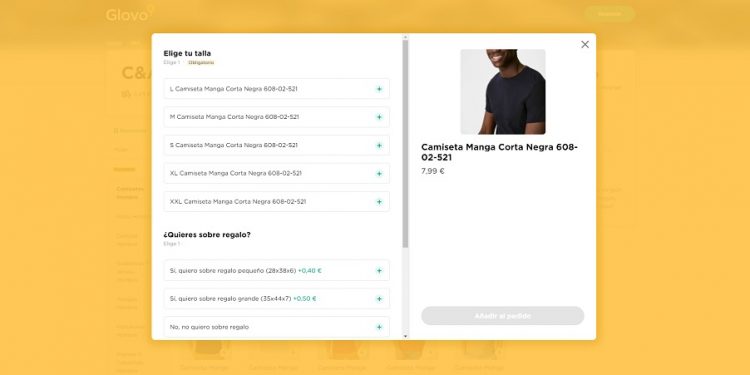Click the options list vertical scrollbar

tap(405, 143)
